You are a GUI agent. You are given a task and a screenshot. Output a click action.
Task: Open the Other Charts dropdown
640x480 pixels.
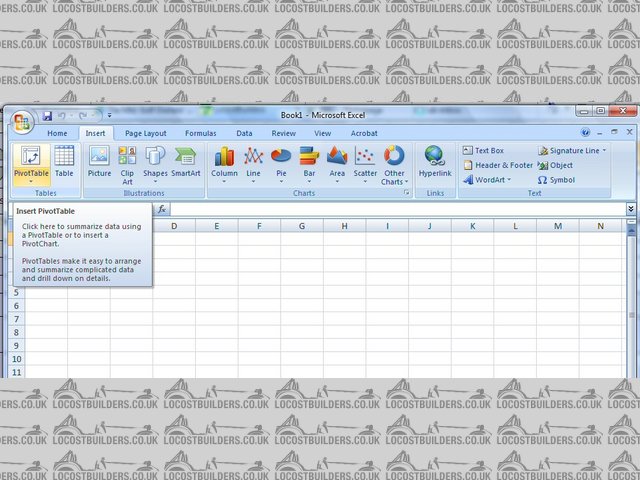[x=394, y=166]
